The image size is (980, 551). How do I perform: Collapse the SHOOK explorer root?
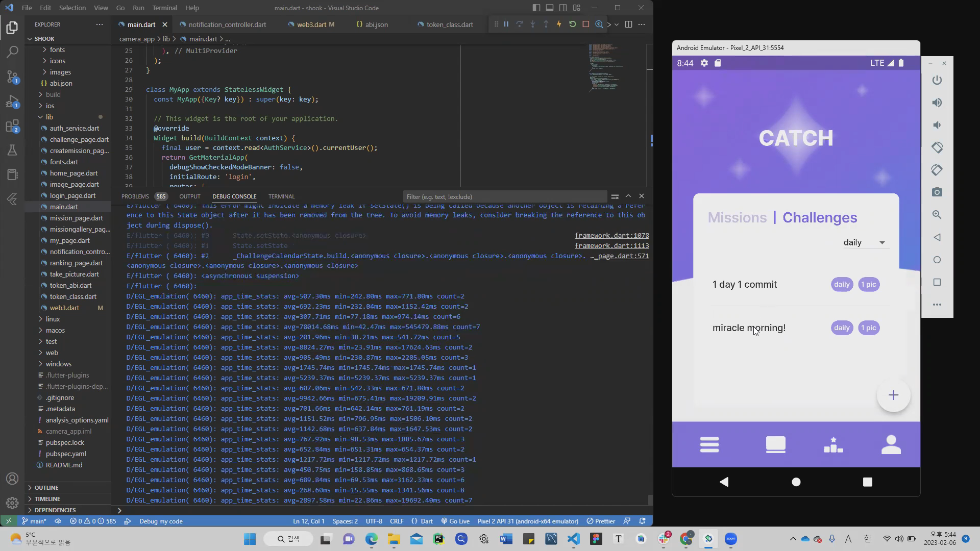44,39
